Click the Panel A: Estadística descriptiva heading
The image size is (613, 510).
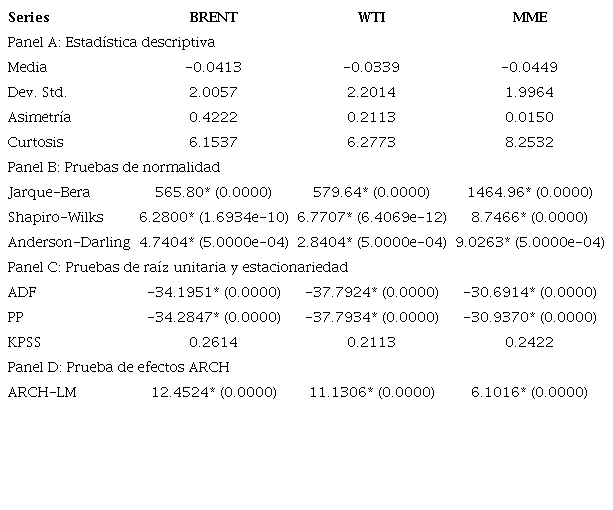111,42
